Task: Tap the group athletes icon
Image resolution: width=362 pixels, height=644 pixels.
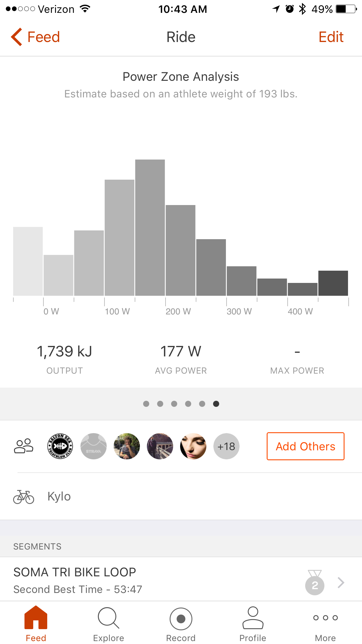Action: (24, 446)
